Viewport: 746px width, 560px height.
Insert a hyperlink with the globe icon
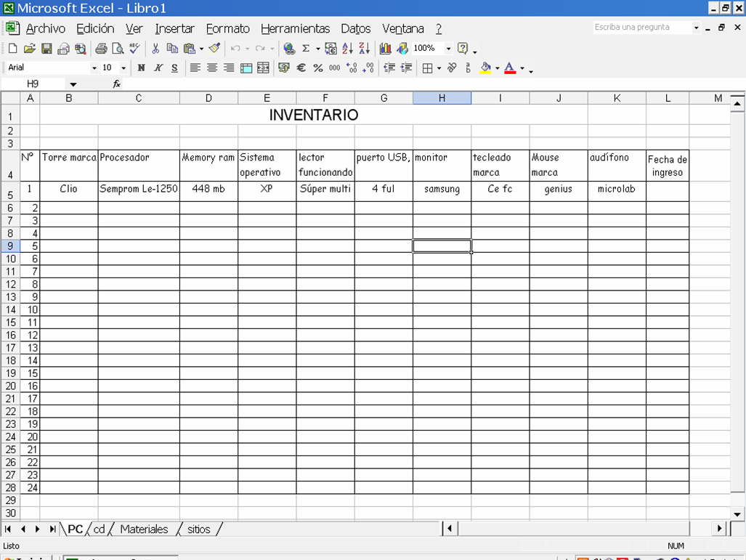coord(289,49)
